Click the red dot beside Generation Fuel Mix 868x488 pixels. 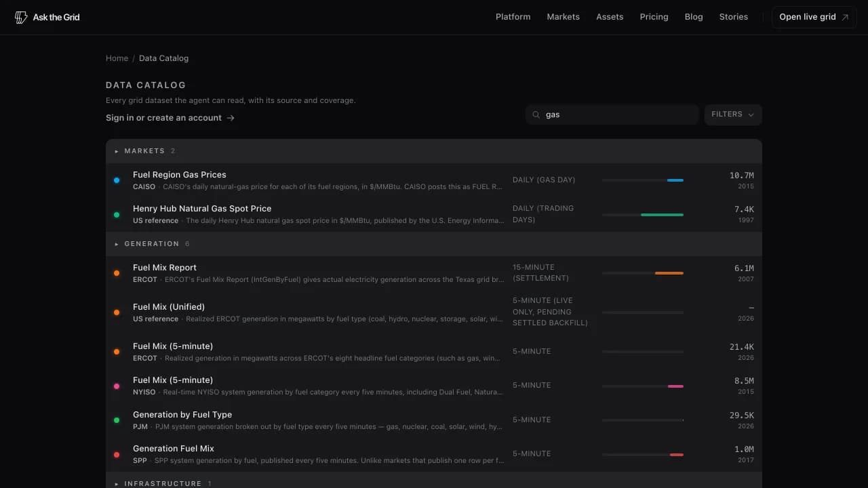pos(117,454)
